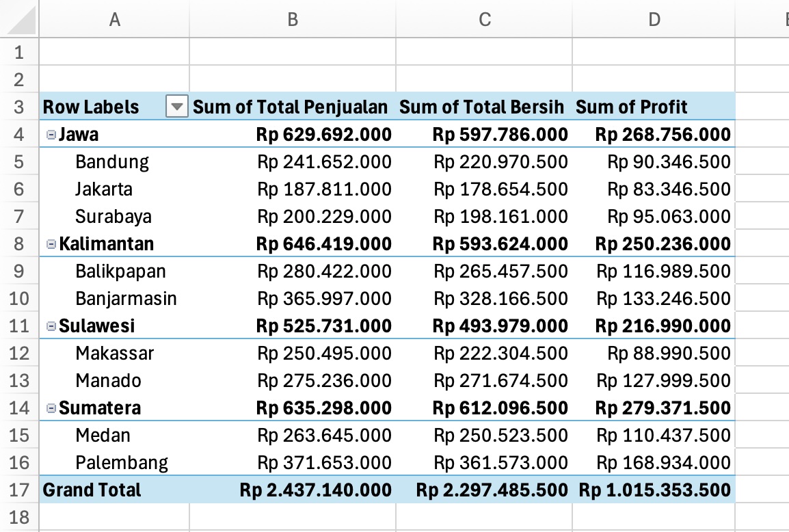Image resolution: width=789 pixels, height=532 pixels.
Task: Select row 17 header
Action: 19,490
